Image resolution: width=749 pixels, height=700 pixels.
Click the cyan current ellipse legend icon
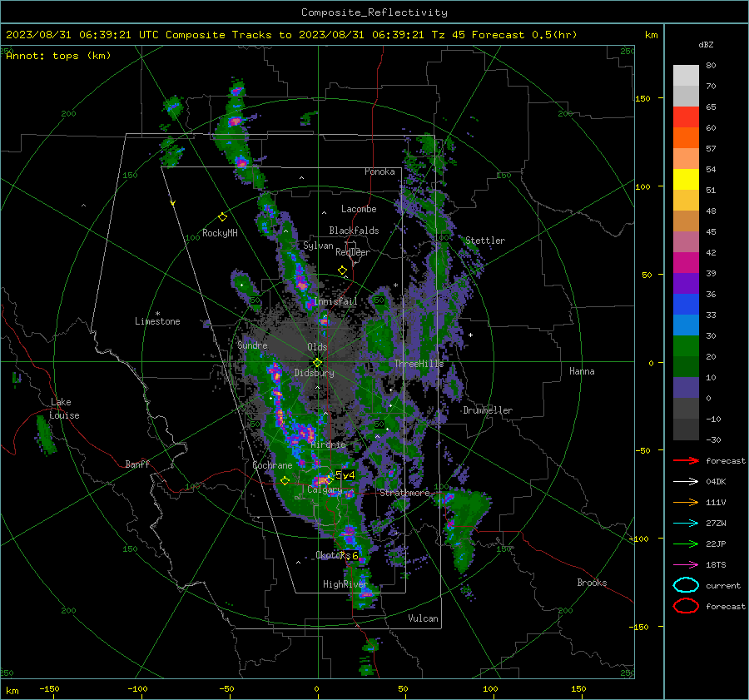click(686, 585)
